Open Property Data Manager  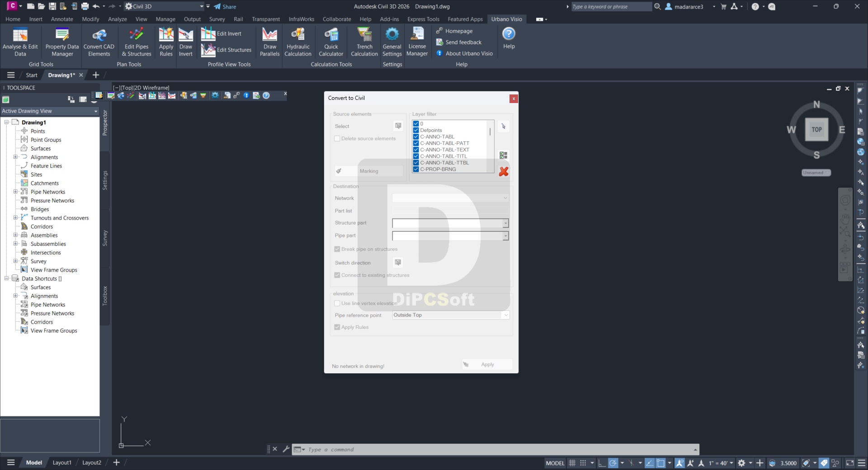pyautogui.click(x=62, y=42)
